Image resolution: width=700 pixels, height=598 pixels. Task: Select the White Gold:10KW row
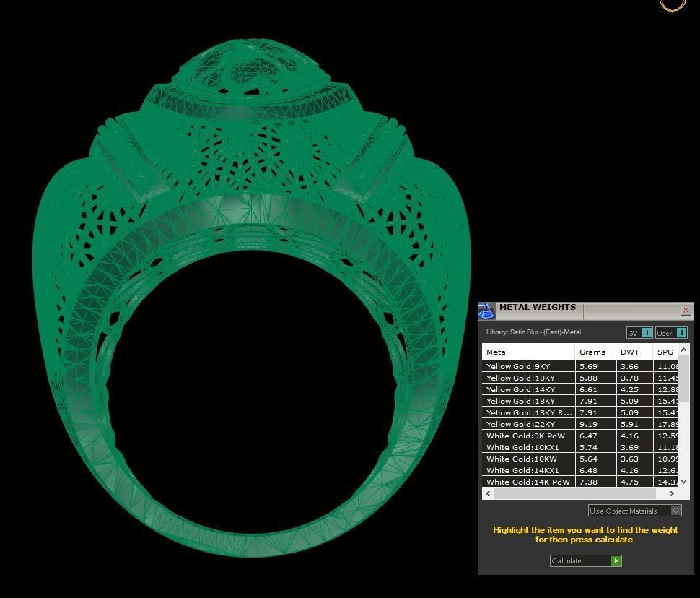pyautogui.click(x=580, y=459)
